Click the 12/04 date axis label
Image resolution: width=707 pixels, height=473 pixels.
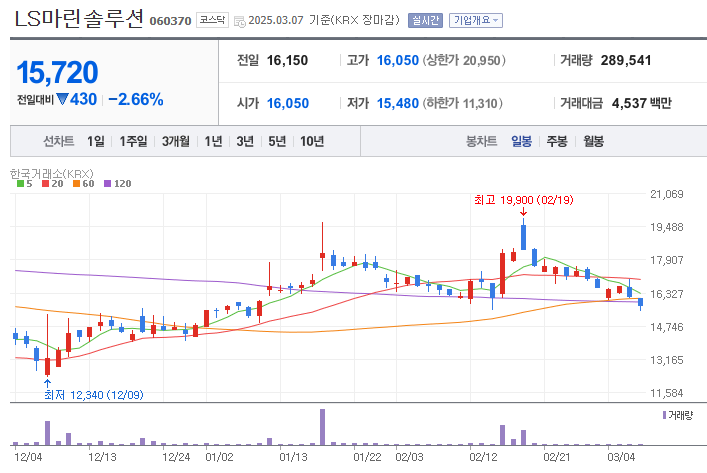point(28,457)
